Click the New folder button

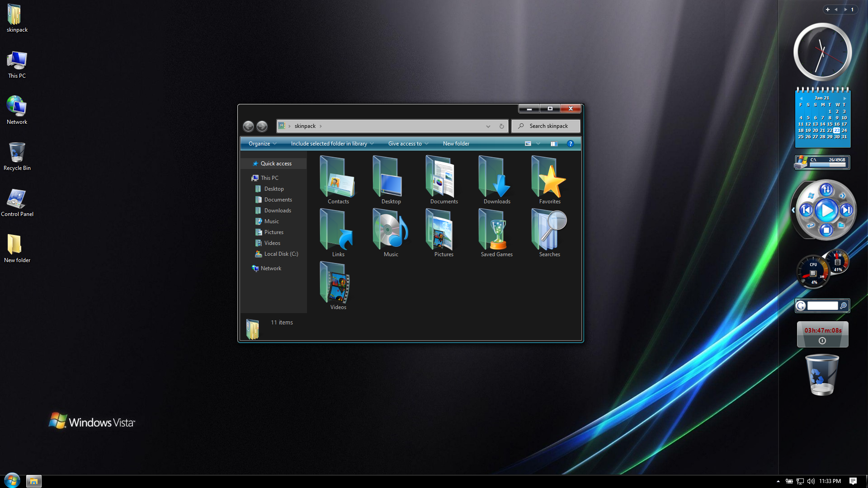point(456,144)
